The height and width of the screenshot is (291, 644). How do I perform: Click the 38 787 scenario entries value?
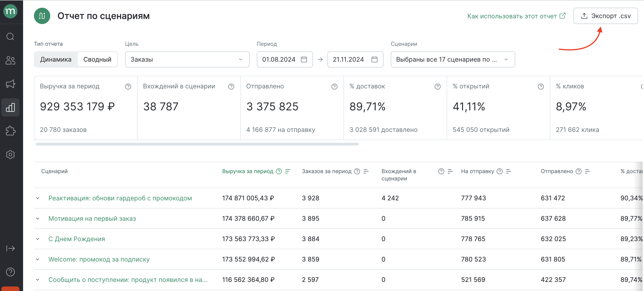161,107
